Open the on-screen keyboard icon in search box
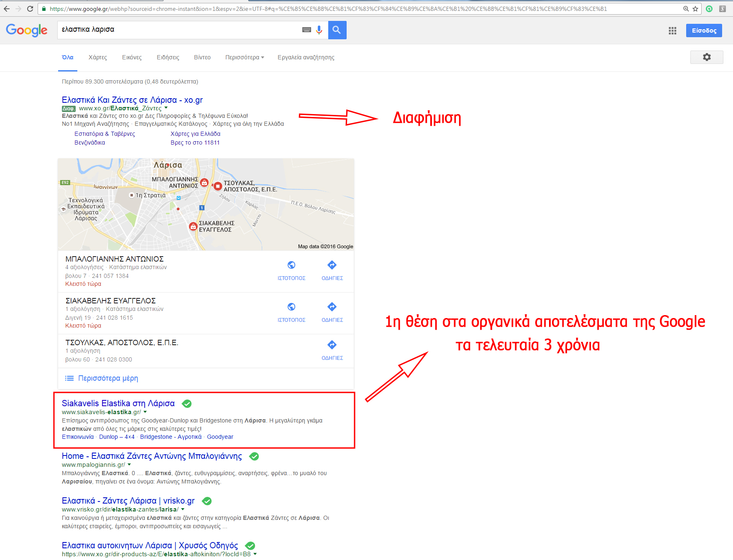Screen dimensions: 733x560 [x=306, y=30]
